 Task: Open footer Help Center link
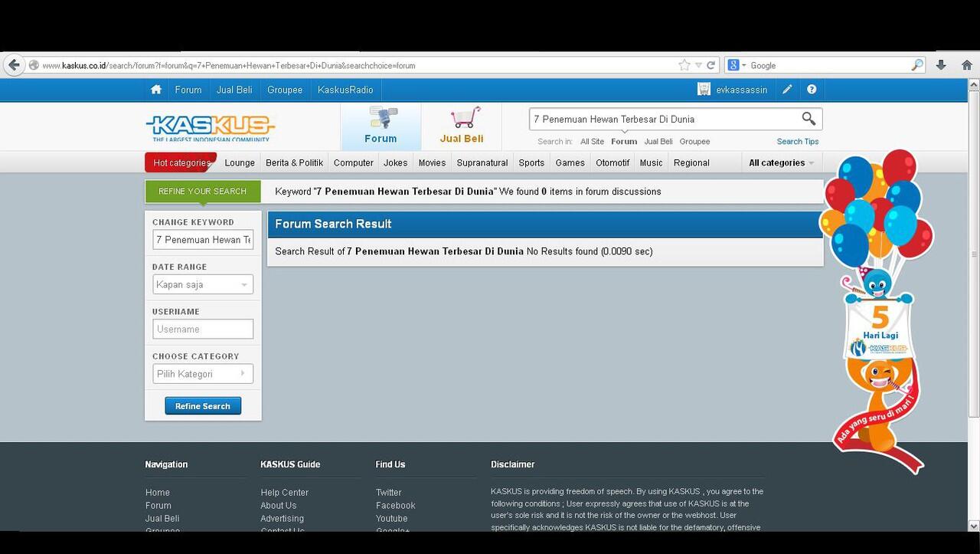point(285,493)
